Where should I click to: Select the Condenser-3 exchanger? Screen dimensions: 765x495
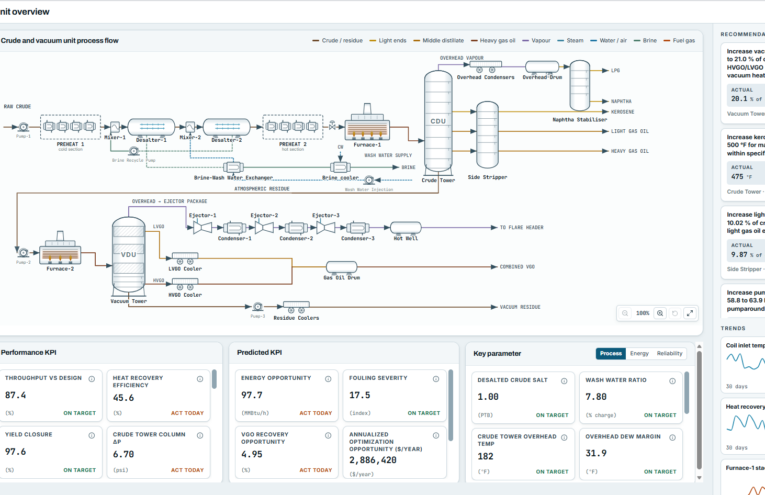tap(358, 228)
